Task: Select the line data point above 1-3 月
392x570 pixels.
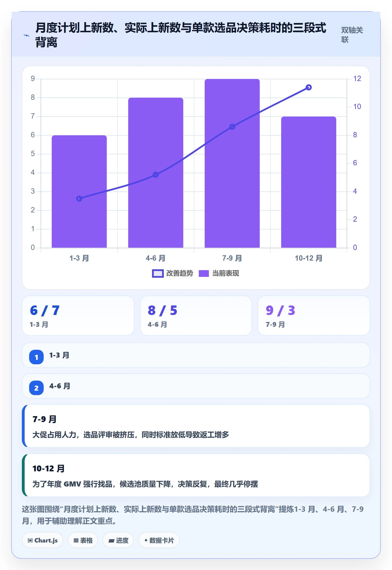Action: [x=79, y=199]
